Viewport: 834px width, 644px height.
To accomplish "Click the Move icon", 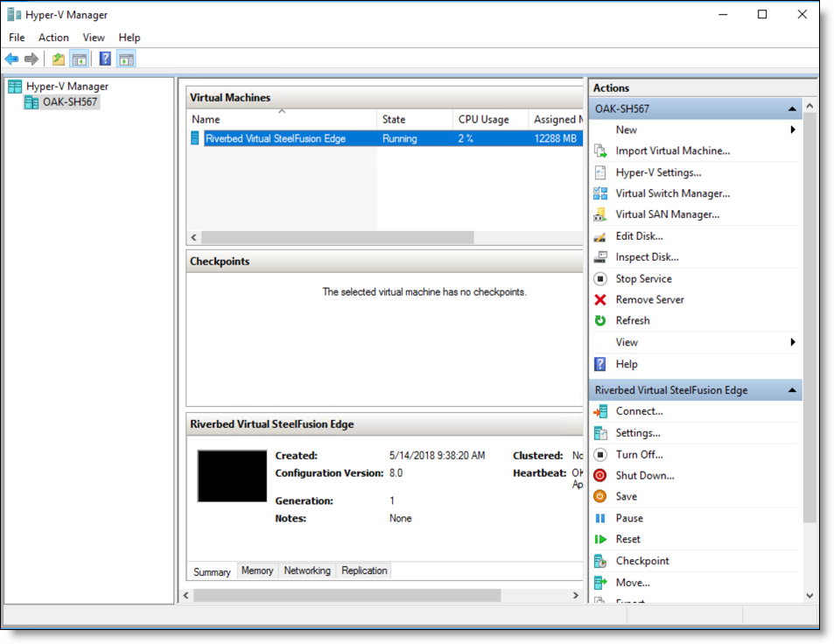I will point(600,583).
